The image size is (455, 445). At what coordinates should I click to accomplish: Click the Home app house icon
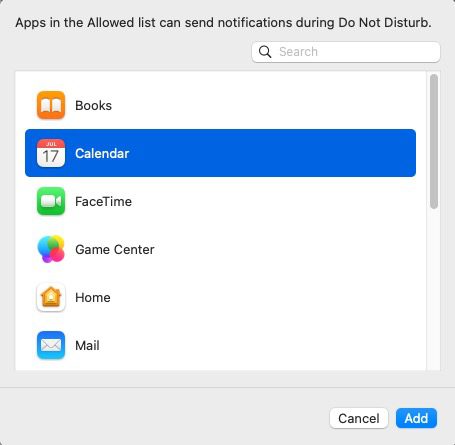coord(51,297)
